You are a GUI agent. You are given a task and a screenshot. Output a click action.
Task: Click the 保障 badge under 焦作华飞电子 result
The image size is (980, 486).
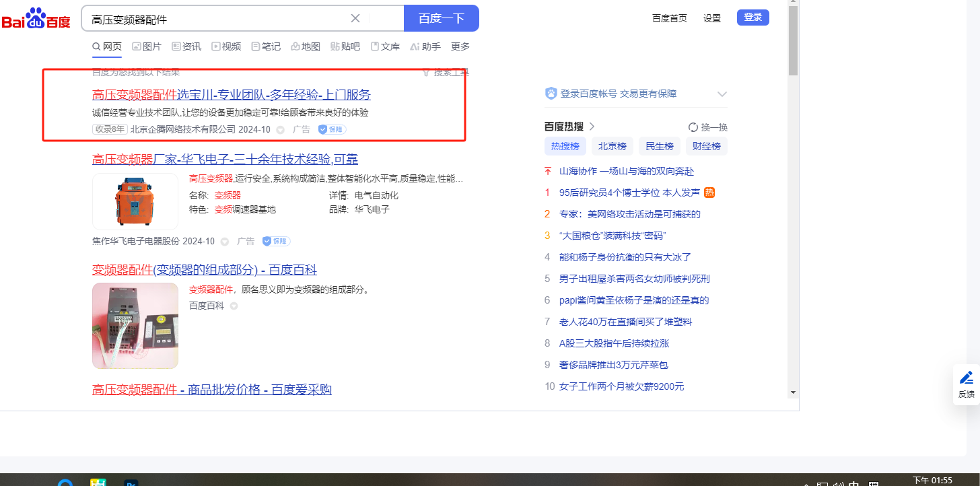coord(275,241)
